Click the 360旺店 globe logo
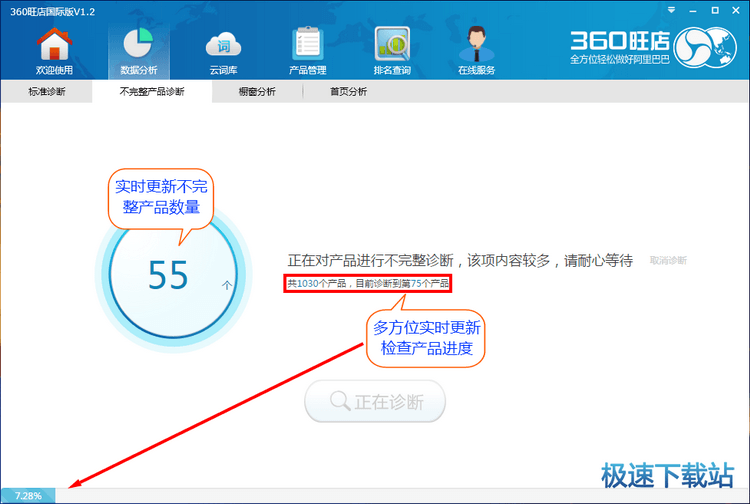 (705, 47)
